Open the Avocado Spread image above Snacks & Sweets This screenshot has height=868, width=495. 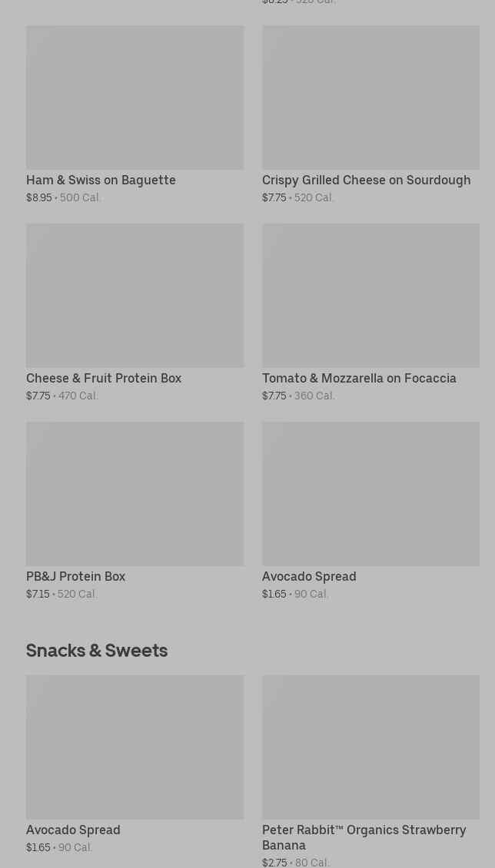pyautogui.click(x=370, y=494)
